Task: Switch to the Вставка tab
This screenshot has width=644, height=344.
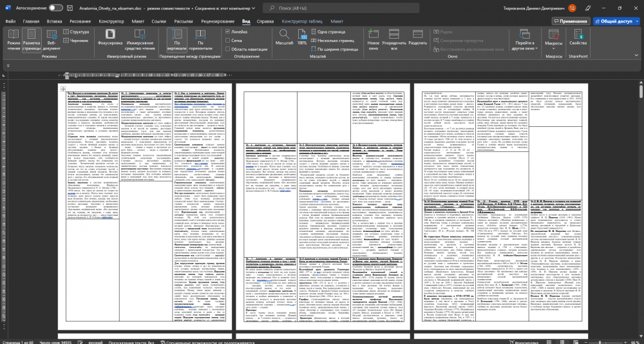Action: (54, 21)
